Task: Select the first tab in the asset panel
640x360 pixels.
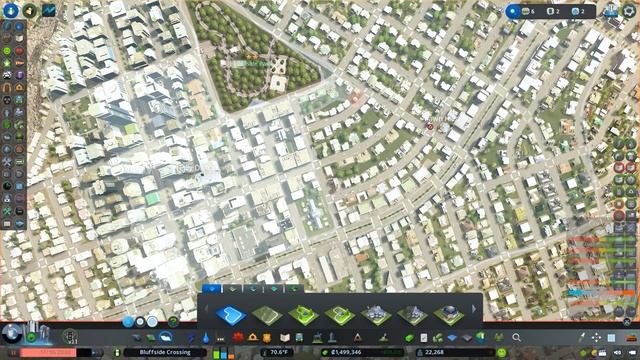Action: point(211,289)
